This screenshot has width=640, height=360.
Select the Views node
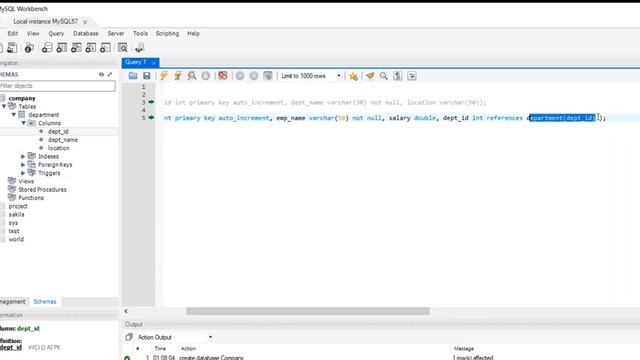point(26,181)
